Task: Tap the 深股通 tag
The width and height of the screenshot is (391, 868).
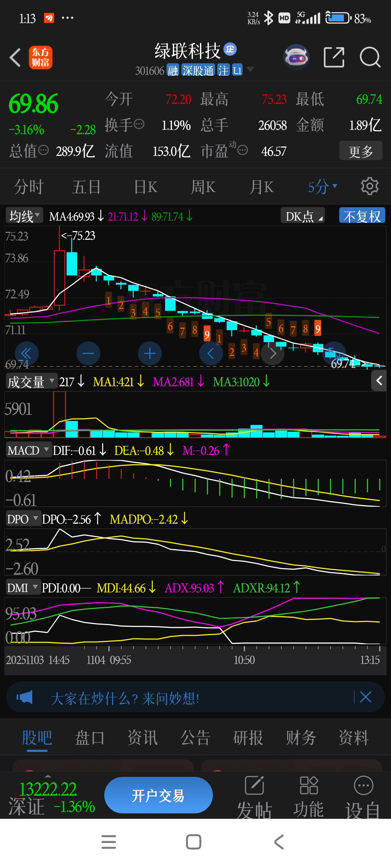Action: (x=198, y=70)
